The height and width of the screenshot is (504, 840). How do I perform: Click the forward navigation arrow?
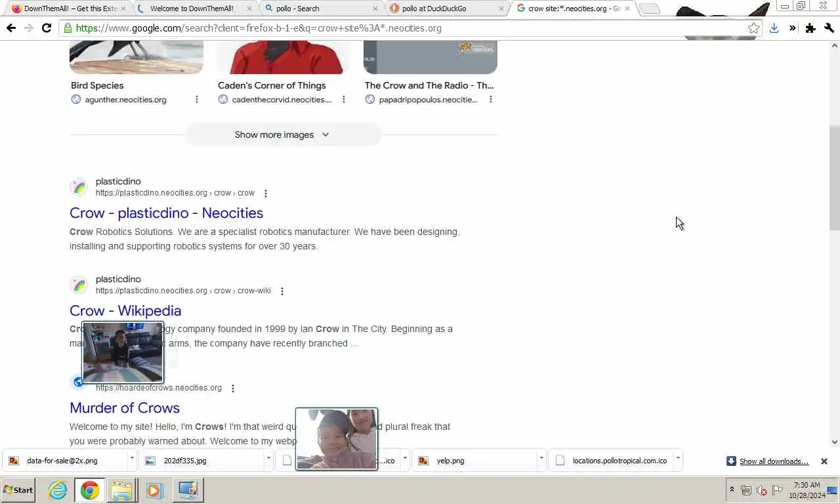click(28, 28)
